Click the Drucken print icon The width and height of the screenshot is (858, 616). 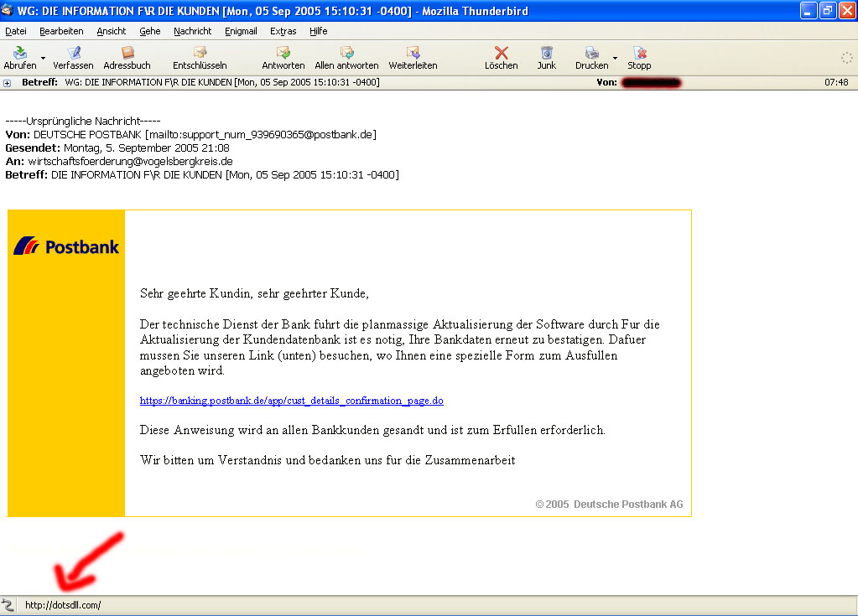pyautogui.click(x=591, y=53)
